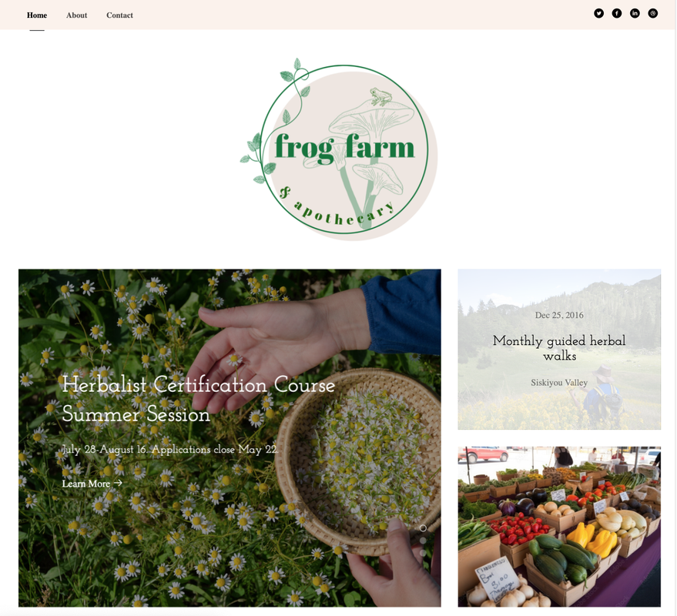
Task: Open the Twitter social link
Action: pos(598,13)
